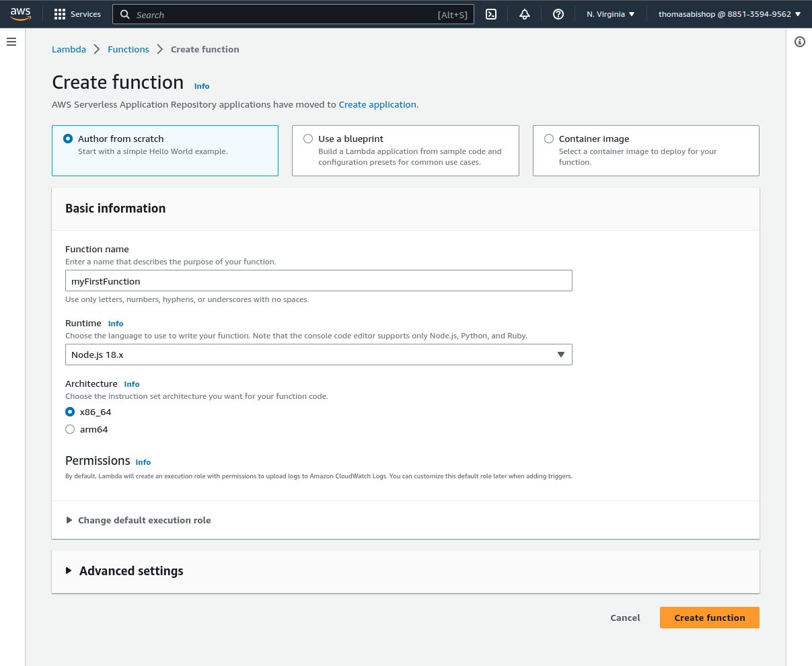Open the Runtime dropdown
This screenshot has width=812, height=666.
pos(318,355)
